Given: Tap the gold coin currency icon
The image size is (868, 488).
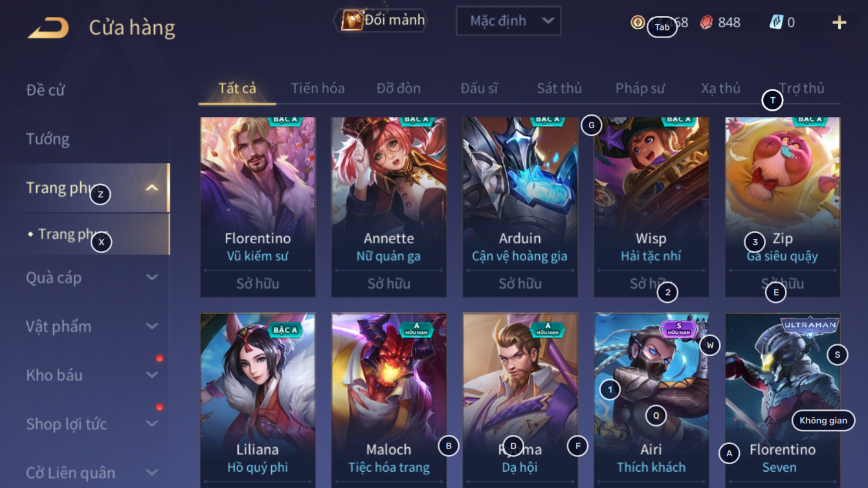Looking at the screenshot, I should point(638,22).
